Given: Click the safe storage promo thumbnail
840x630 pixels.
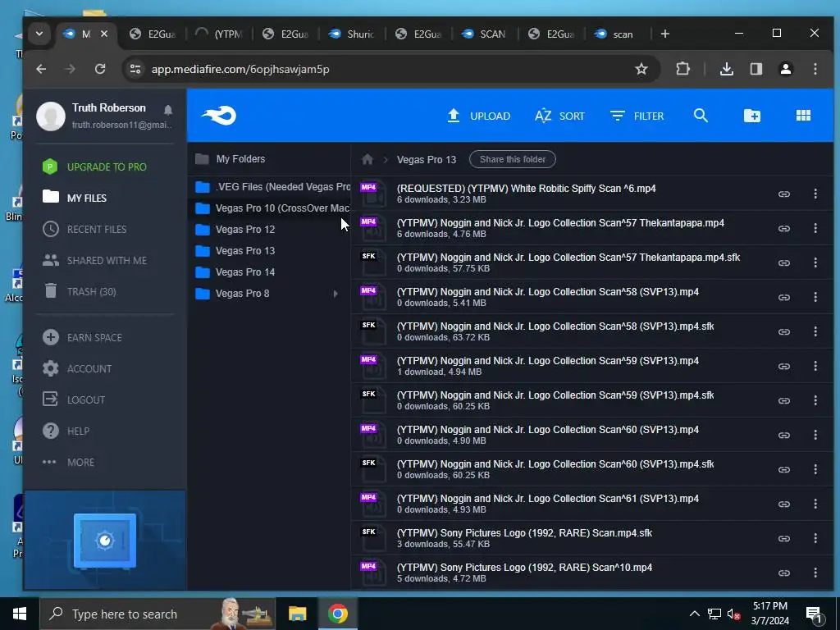Looking at the screenshot, I should coord(105,541).
